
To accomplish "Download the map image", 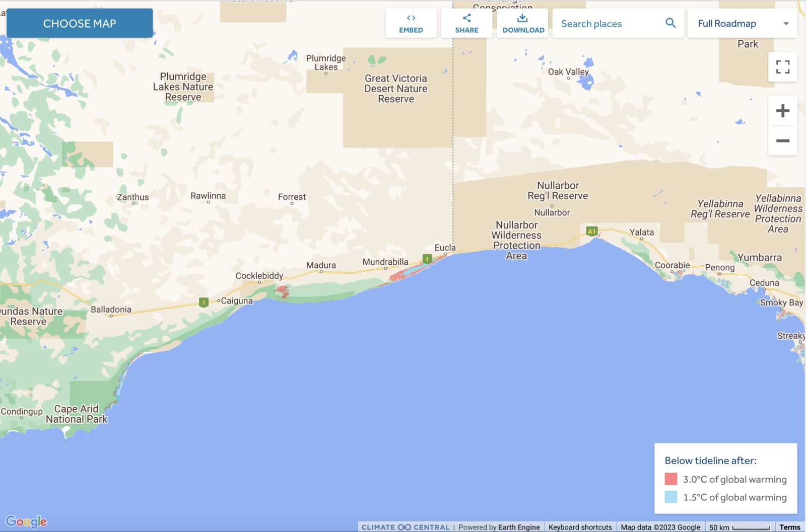I will [x=523, y=23].
